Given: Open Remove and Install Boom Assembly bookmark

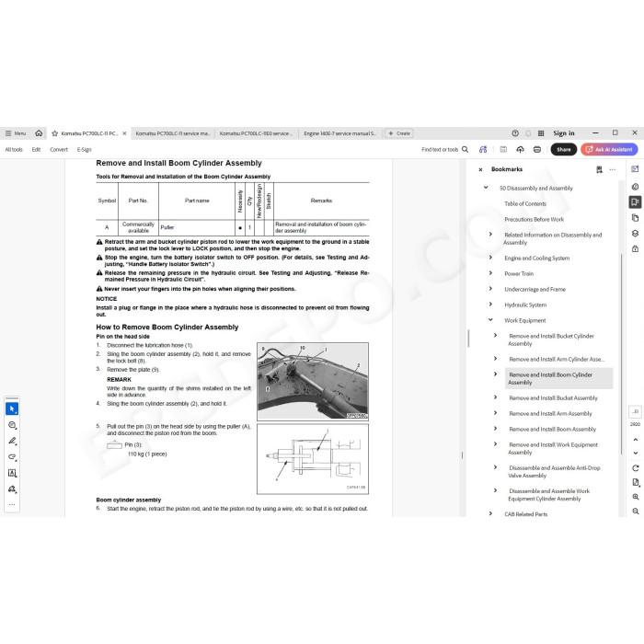Looking at the screenshot, I should [552, 430].
